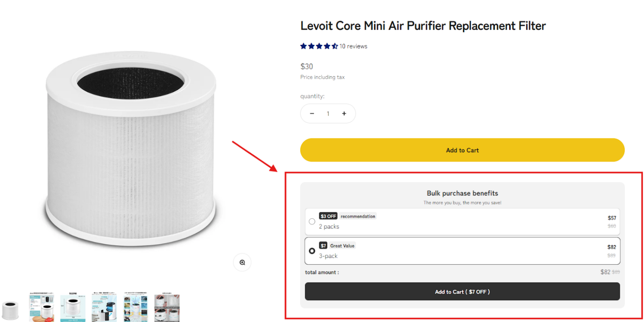Click the yellow Add to Cart button

pos(462,150)
